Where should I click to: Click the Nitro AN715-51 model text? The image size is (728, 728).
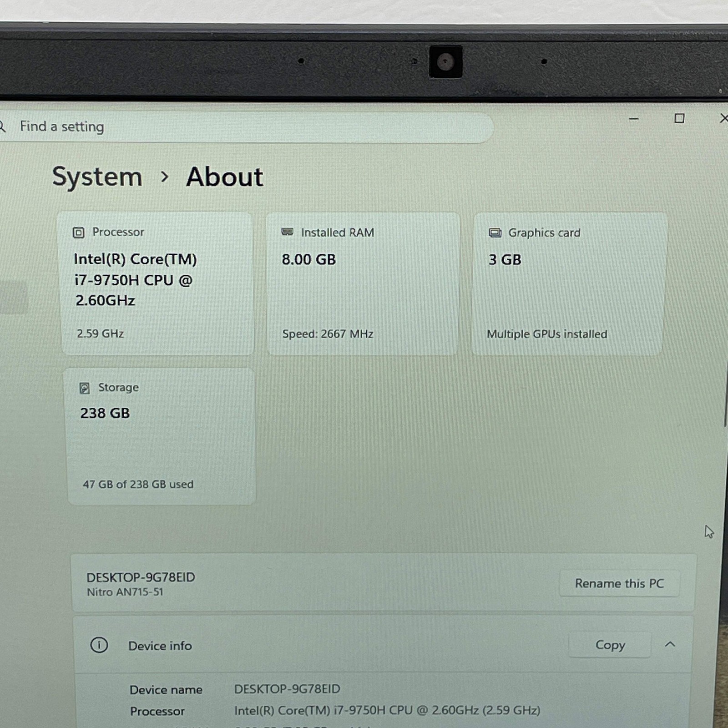[x=125, y=592]
